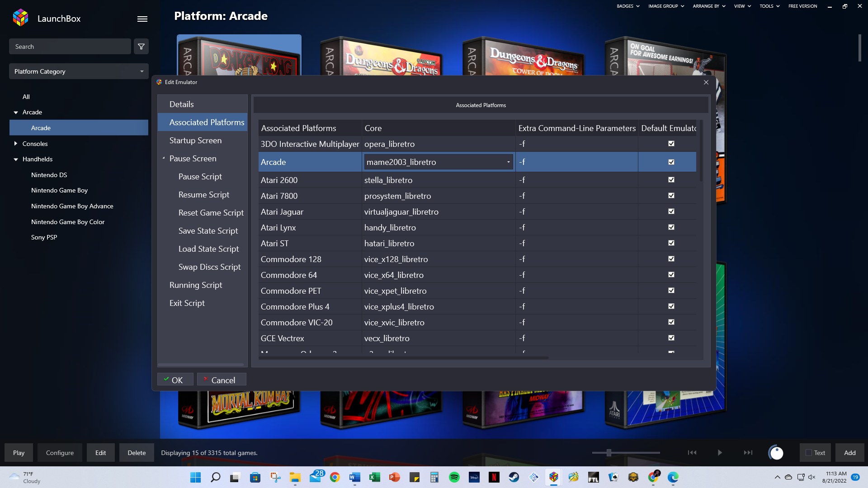Switch to the Details tab
868x488 pixels.
pos(203,104)
